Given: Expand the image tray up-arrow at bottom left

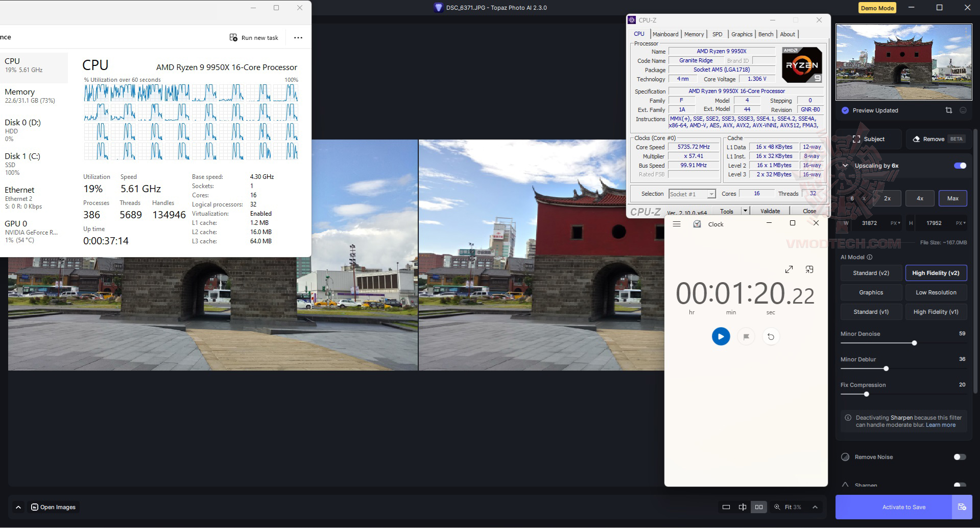Looking at the screenshot, I should pyautogui.click(x=18, y=507).
